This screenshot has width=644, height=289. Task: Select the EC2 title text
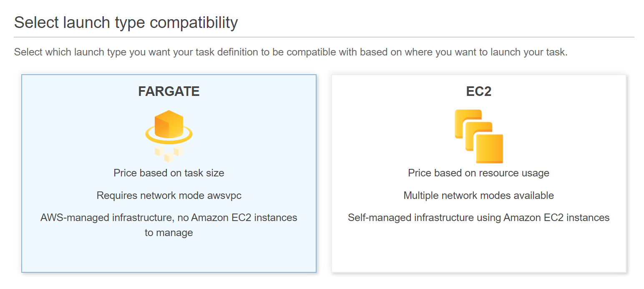click(x=478, y=91)
